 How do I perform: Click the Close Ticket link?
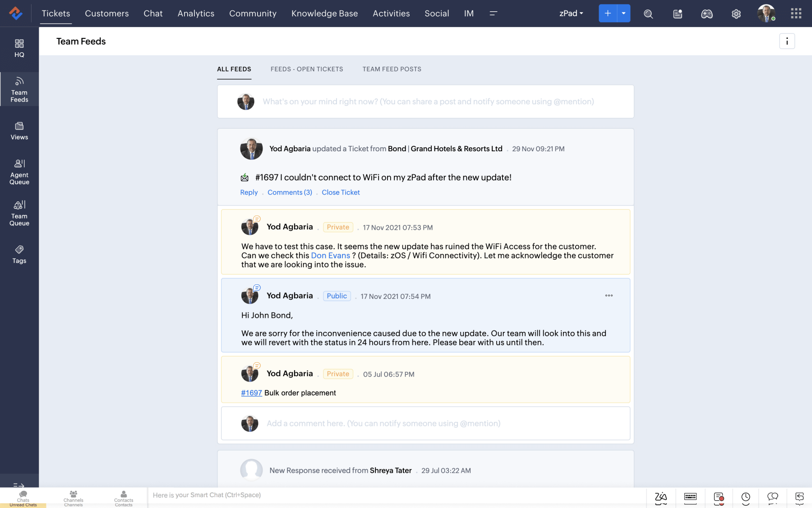click(341, 192)
